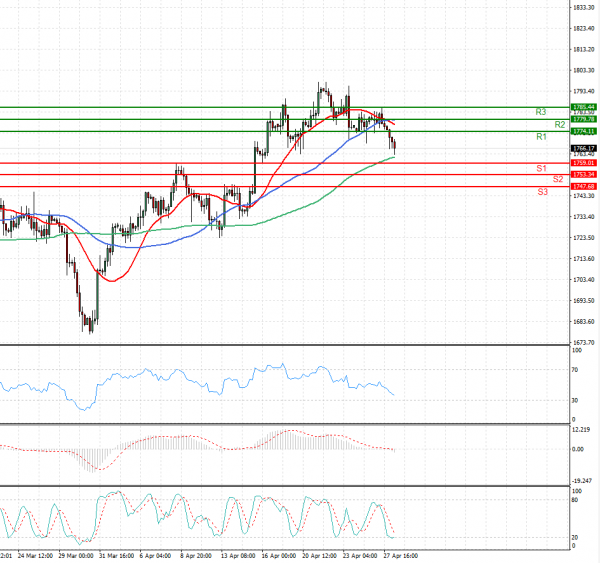600x563 pixels.
Task: Click the 24 Mar 12:00 date label
Action: tap(35, 556)
